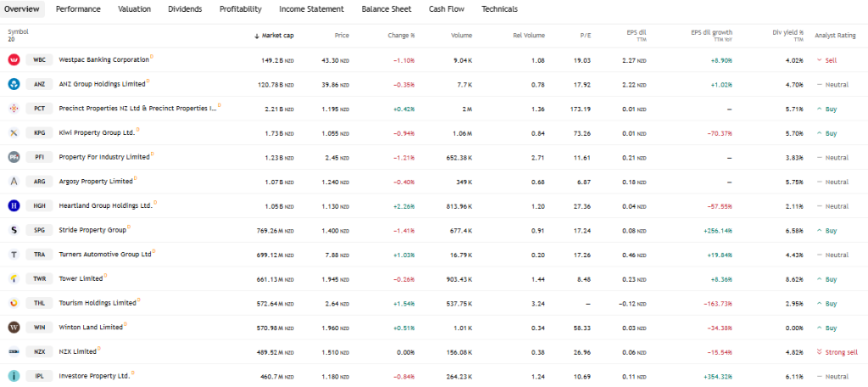Click the 149.2 B market cap value
The image size is (868, 387).
(277, 60)
